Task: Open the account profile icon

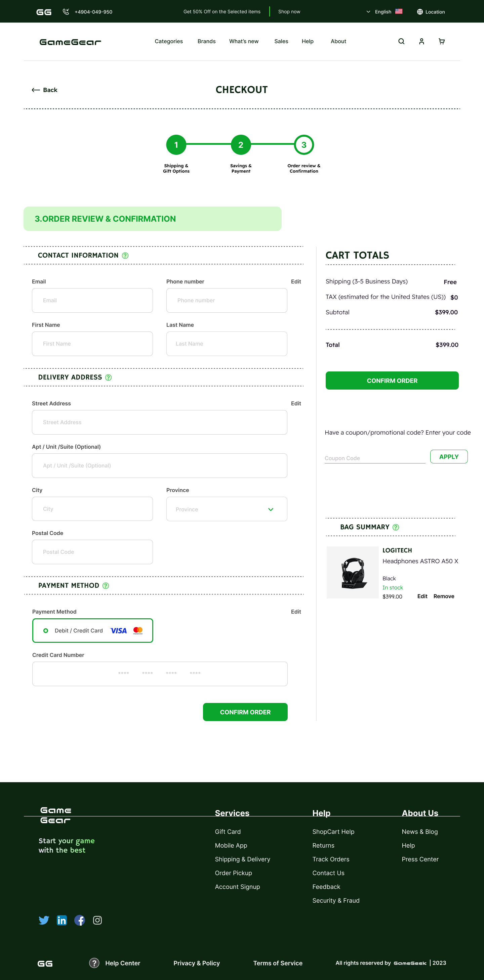Action: [x=421, y=41]
